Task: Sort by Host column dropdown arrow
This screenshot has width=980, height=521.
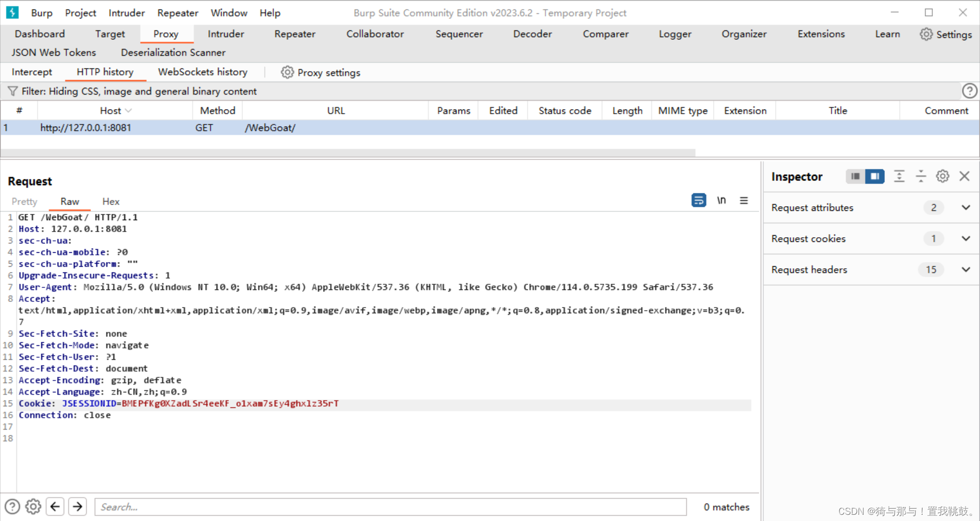Action: tap(129, 111)
